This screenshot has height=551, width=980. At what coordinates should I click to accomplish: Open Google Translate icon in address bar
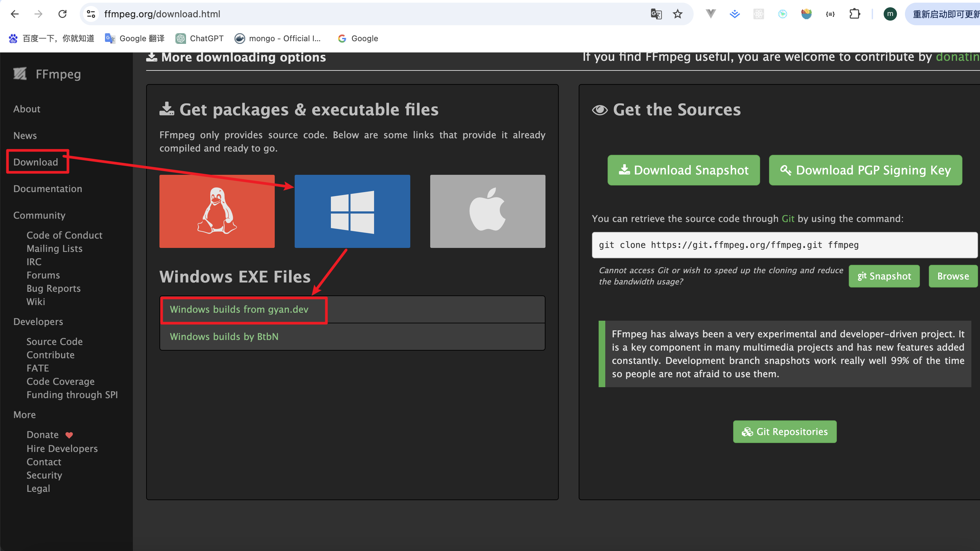(656, 14)
